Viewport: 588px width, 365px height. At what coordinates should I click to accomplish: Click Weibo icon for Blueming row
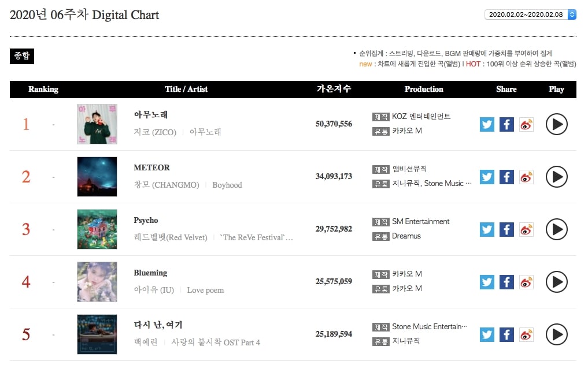tap(526, 282)
